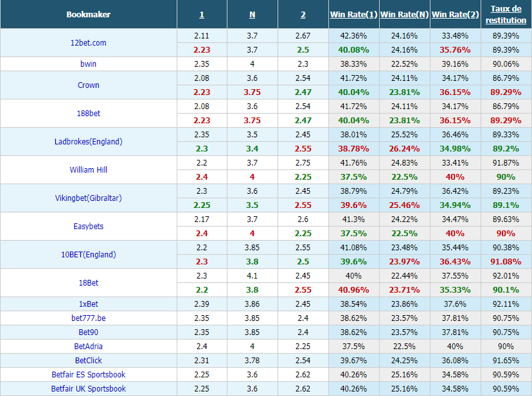
Task: Click BetClick's 39.67% win rate cell
Action: pos(353,361)
